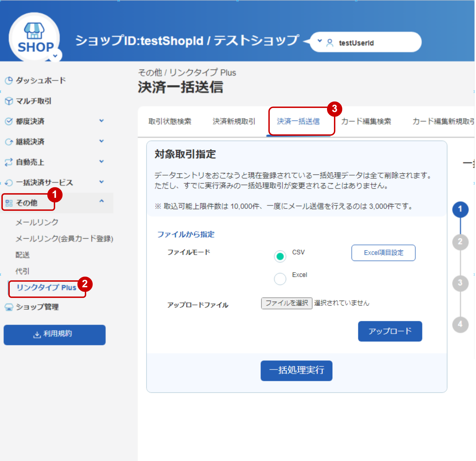Select リンクタイプ Plus submenu item
Viewport: 476px width, 461px height.
tap(46, 287)
